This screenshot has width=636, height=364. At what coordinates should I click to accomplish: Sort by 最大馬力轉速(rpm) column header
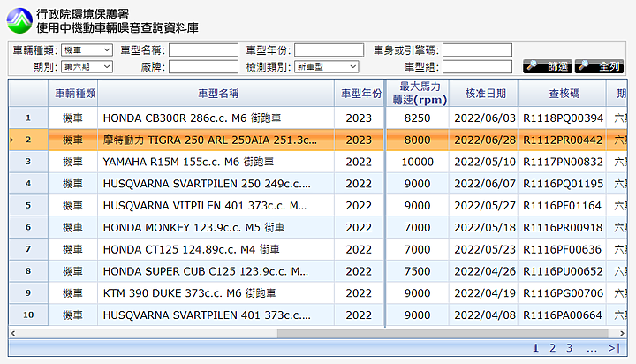coord(418,94)
